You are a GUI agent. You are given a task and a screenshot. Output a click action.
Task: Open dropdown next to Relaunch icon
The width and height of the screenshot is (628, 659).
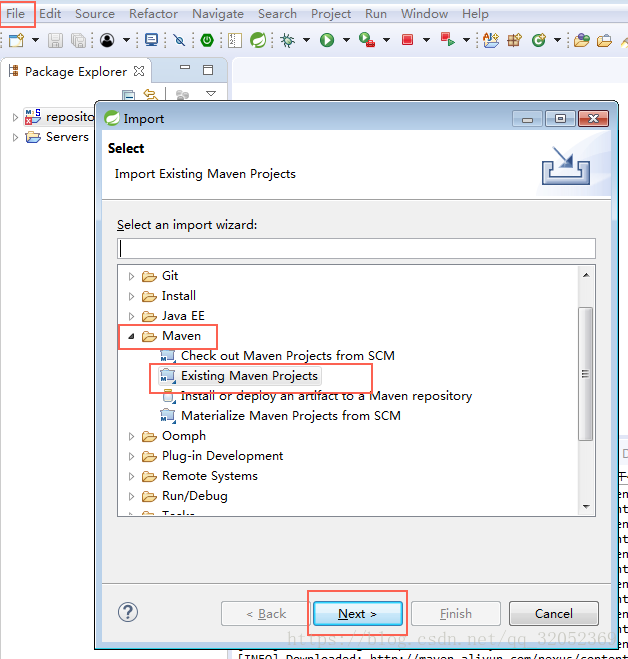[x=466, y=40]
